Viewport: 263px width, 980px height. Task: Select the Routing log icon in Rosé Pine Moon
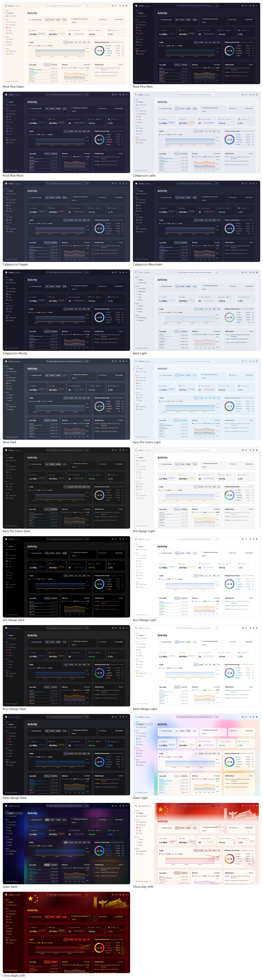coord(7,114)
